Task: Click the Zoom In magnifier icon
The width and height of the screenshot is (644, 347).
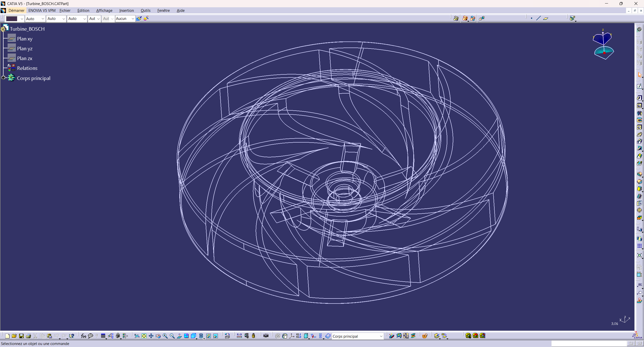Action: [x=165, y=336]
